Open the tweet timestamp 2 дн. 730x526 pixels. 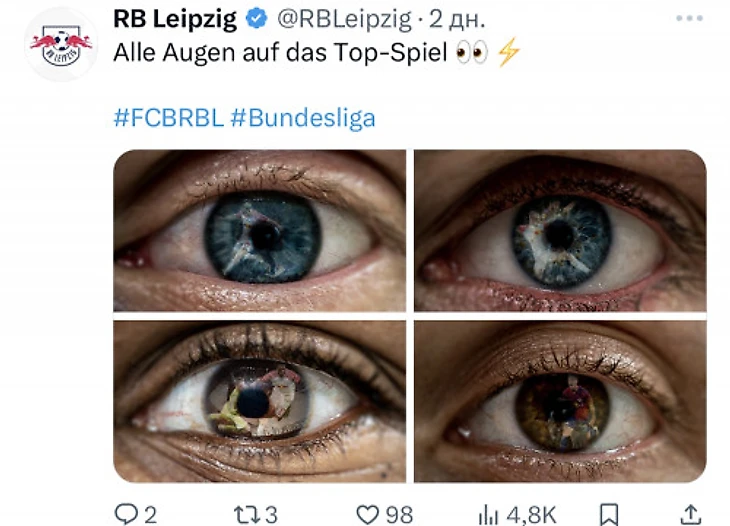click(457, 20)
